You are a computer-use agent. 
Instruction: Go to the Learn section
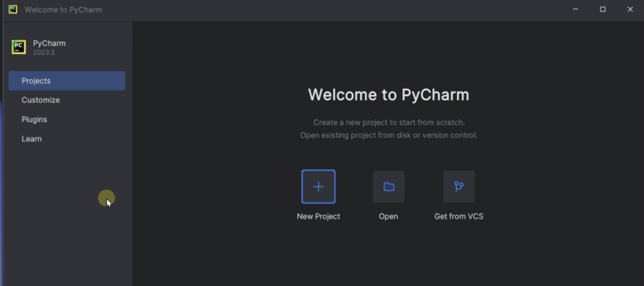point(31,139)
